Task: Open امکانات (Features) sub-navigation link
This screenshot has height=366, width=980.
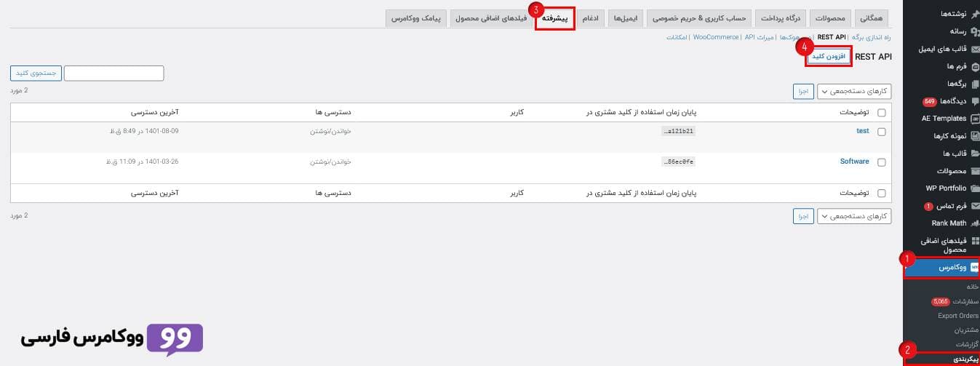Action: [x=678, y=37]
